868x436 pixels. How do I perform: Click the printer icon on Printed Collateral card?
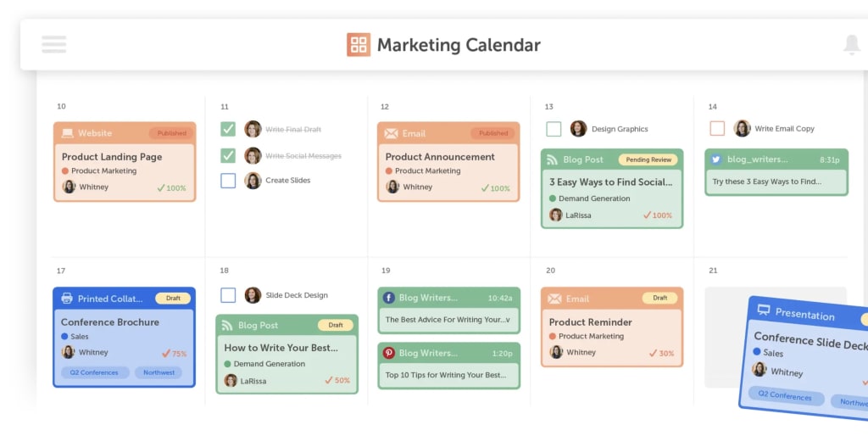[67, 299]
